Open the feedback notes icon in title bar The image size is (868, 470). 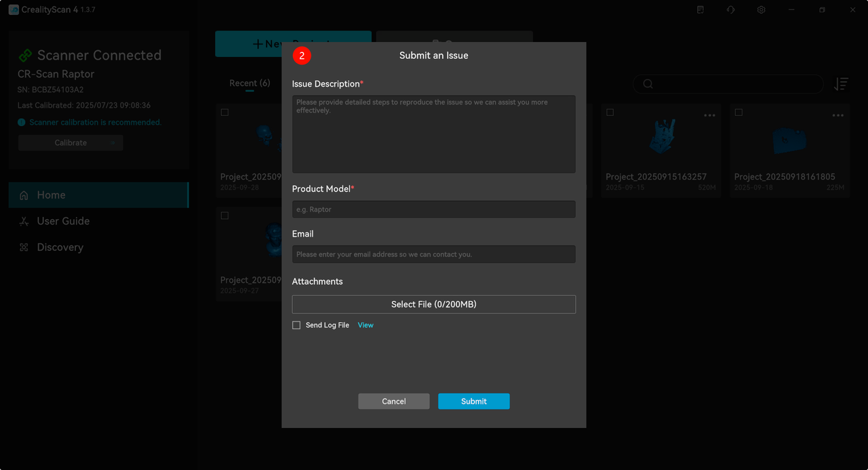(x=701, y=10)
